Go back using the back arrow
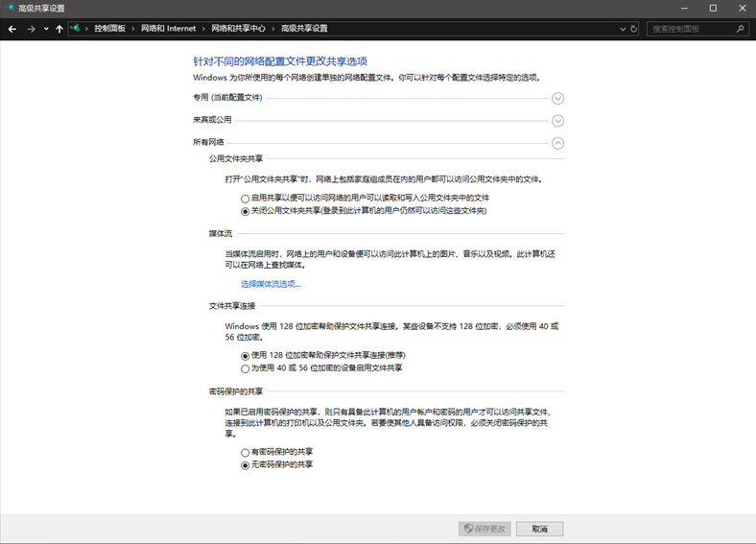This screenshot has height=544, width=756. click(x=12, y=29)
